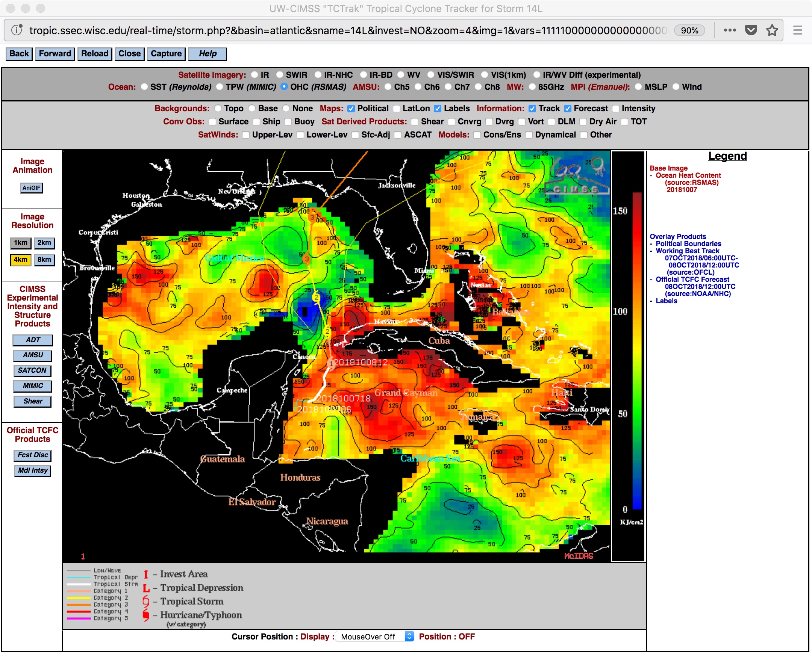Set image resolution to 2km
812x653 pixels.
click(x=44, y=243)
